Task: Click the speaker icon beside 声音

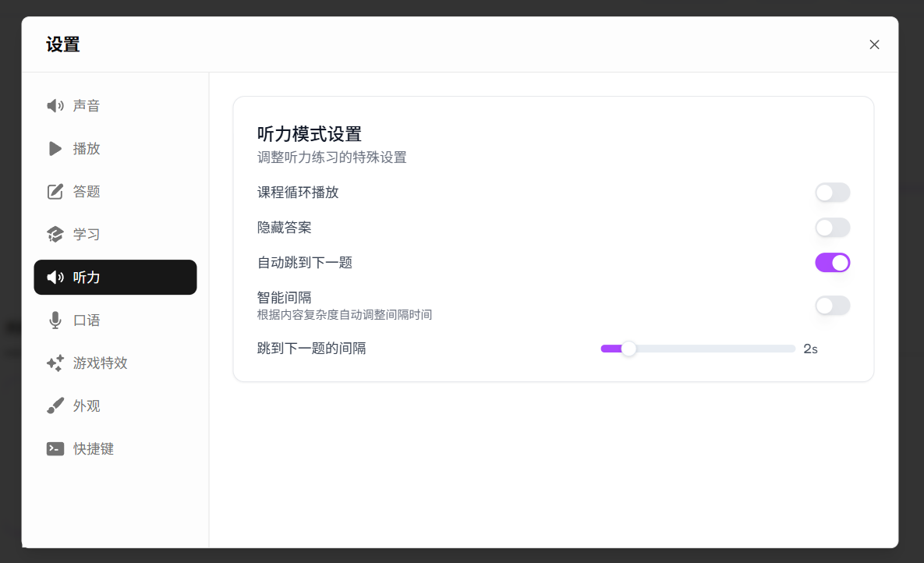Action: pyautogui.click(x=55, y=106)
